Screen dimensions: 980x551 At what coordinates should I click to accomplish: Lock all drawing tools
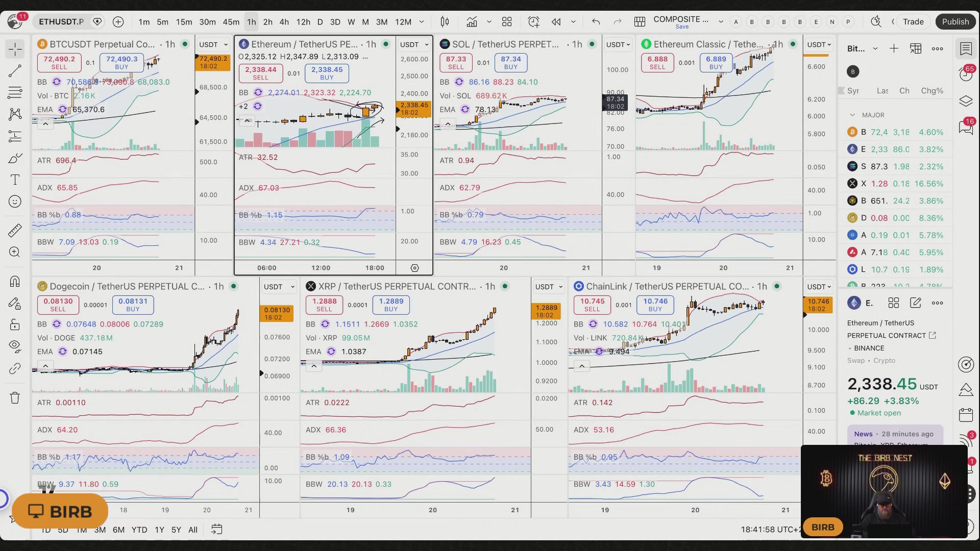[15, 325]
